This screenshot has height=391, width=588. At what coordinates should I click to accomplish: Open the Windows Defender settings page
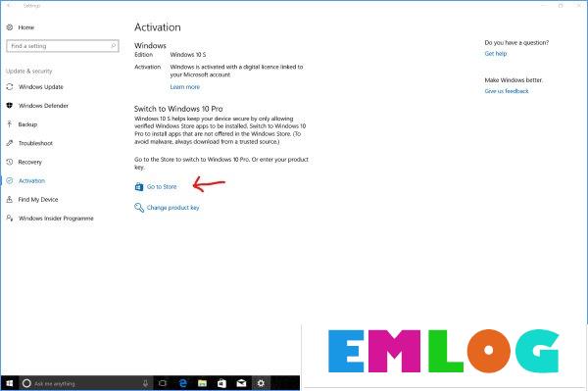click(43, 105)
